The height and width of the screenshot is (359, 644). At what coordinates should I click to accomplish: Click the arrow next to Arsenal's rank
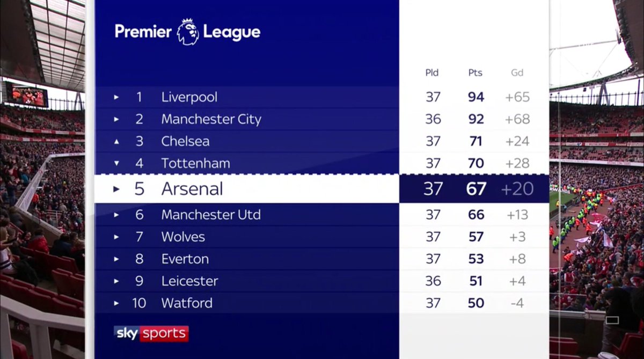click(116, 189)
